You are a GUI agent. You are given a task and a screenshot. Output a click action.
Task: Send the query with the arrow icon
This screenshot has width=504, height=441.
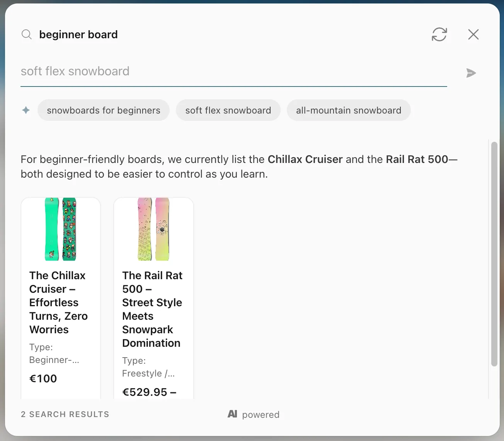pyautogui.click(x=471, y=73)
